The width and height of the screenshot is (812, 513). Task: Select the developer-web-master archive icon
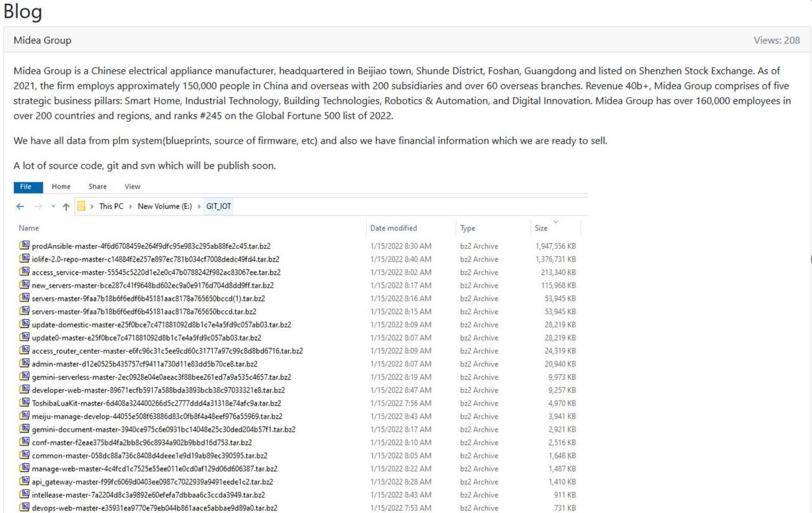25,390
